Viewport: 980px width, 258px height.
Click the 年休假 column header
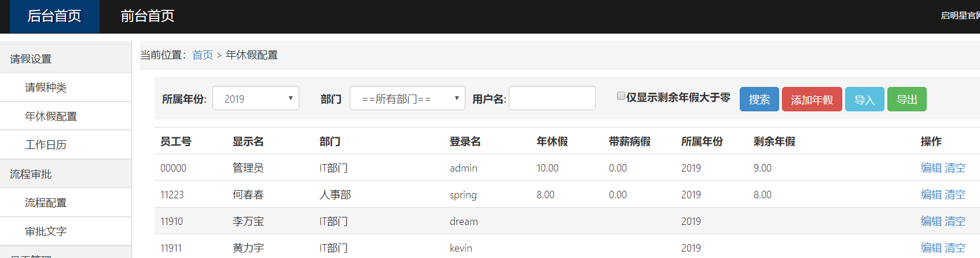(552, 141)
